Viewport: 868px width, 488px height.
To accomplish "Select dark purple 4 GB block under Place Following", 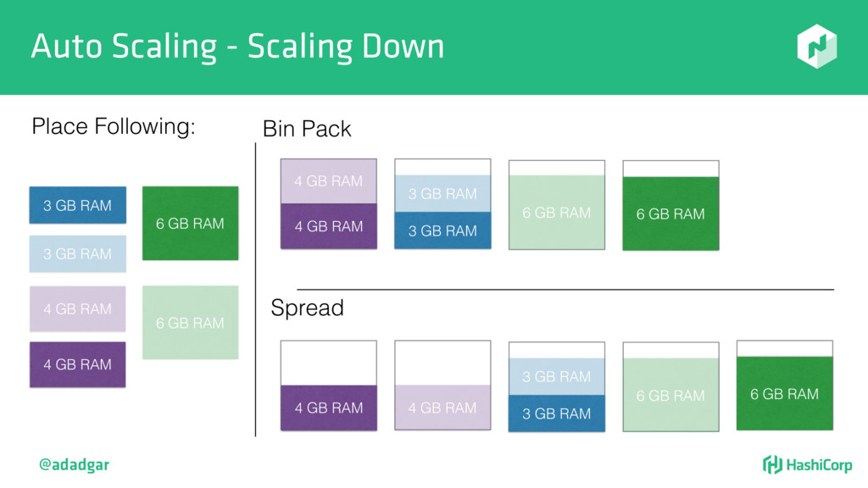I will click(x=77, y=364).
